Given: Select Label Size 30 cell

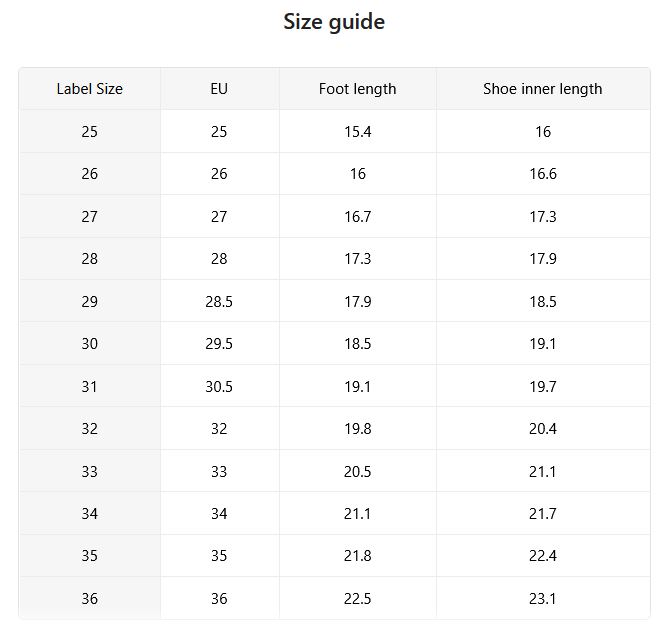Looking at the screenshot, I should (90, 343).
